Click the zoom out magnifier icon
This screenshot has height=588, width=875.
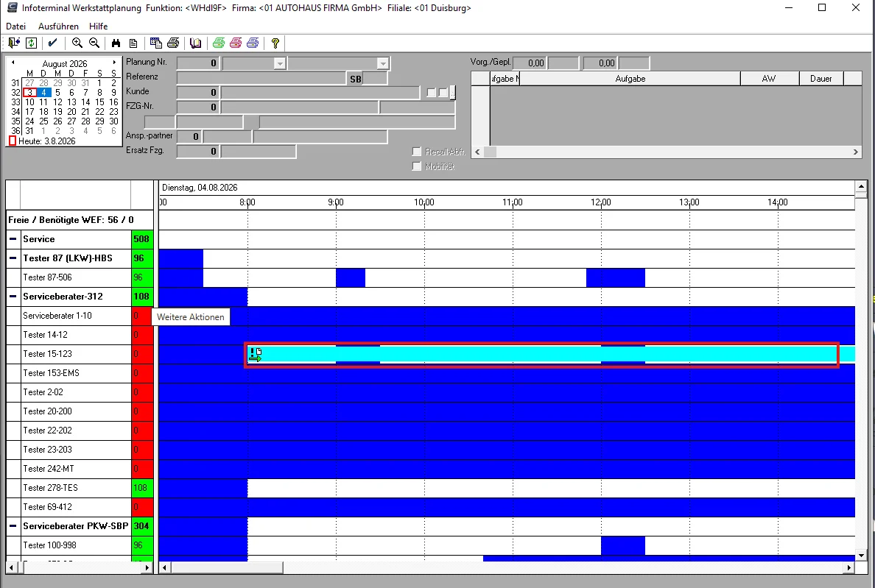click(94, 43)
